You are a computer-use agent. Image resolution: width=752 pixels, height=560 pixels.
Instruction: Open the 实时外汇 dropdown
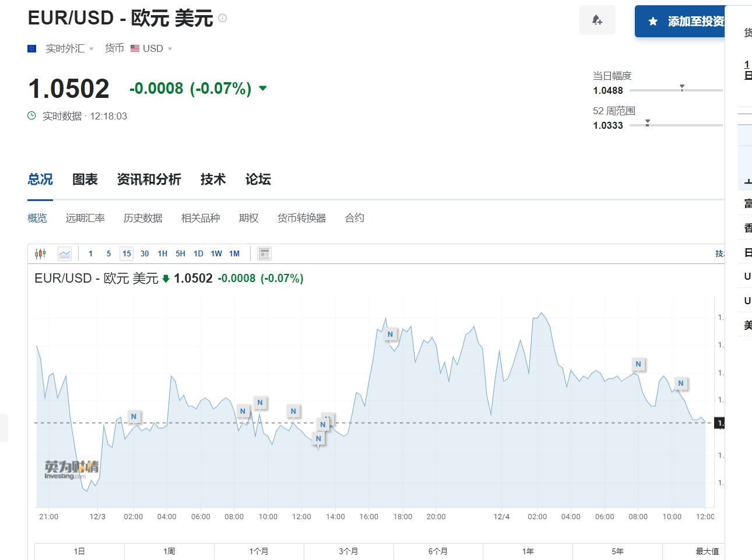pos(69,48)
